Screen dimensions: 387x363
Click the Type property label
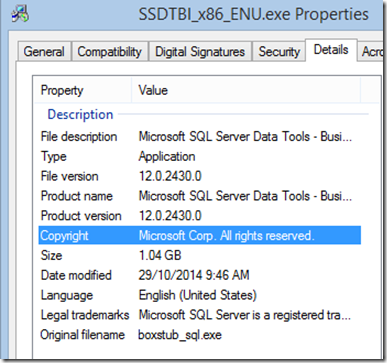(x=53, y=157)
